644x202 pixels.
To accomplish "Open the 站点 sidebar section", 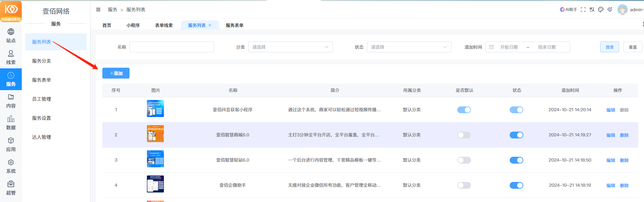I will coord(11,36).
